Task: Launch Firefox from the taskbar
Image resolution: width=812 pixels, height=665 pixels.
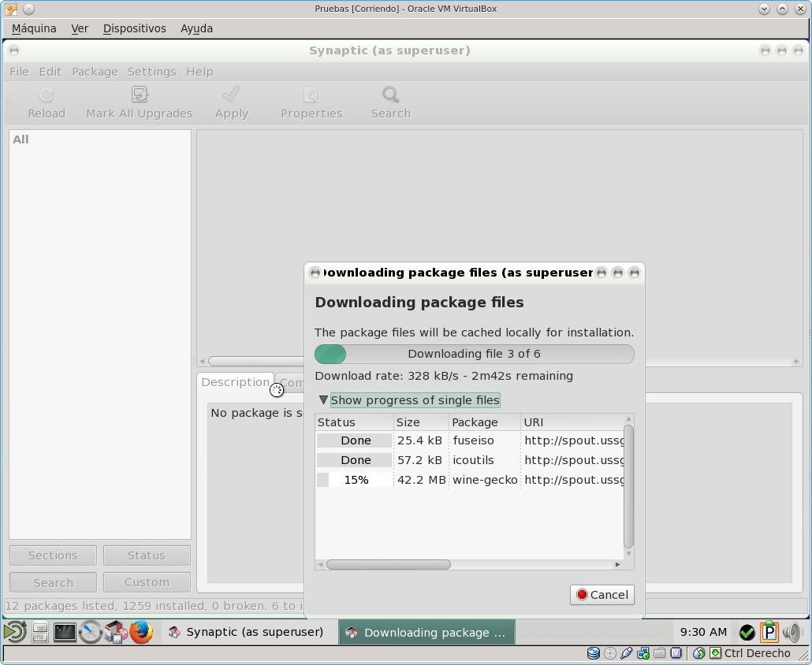Action: click(x=141, y=632)
